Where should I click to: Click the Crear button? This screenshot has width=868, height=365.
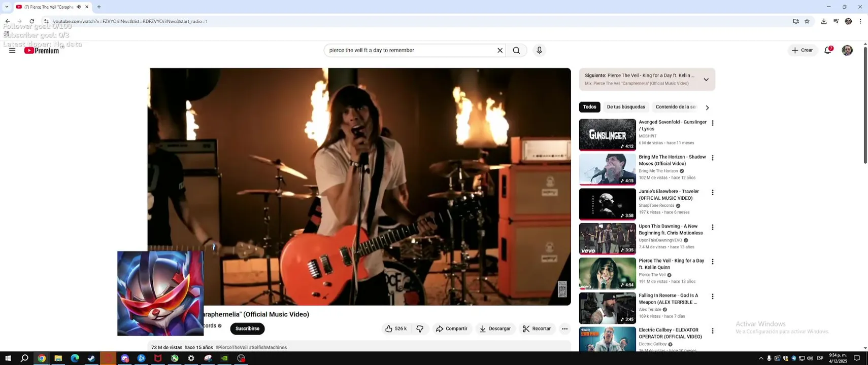click(803, 50)
